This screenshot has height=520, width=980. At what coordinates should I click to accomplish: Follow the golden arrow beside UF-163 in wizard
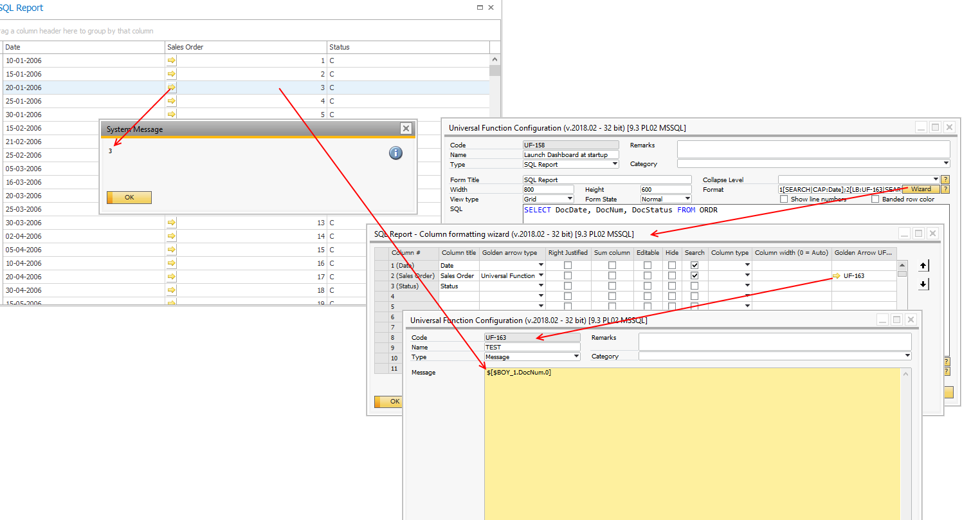pyautogui.click(x=837, y=275)
